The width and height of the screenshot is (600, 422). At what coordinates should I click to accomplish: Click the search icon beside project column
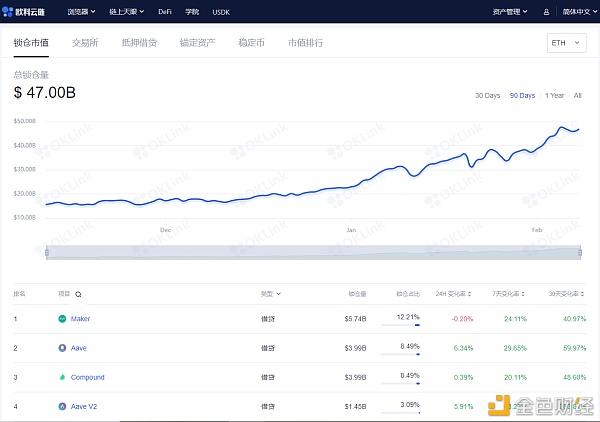(x=78, y=294)
